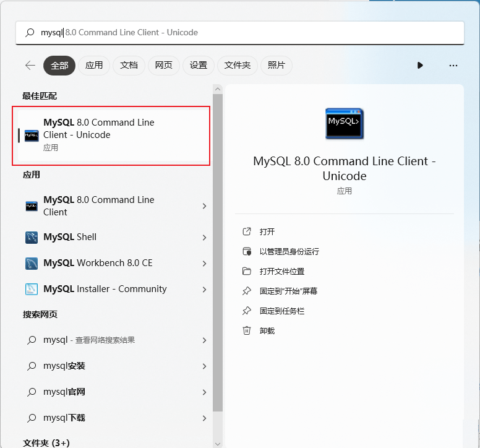
Task: Expand chevron for mysql安装 suggestion
Action: pyautogui.click(x=204, y=366)
